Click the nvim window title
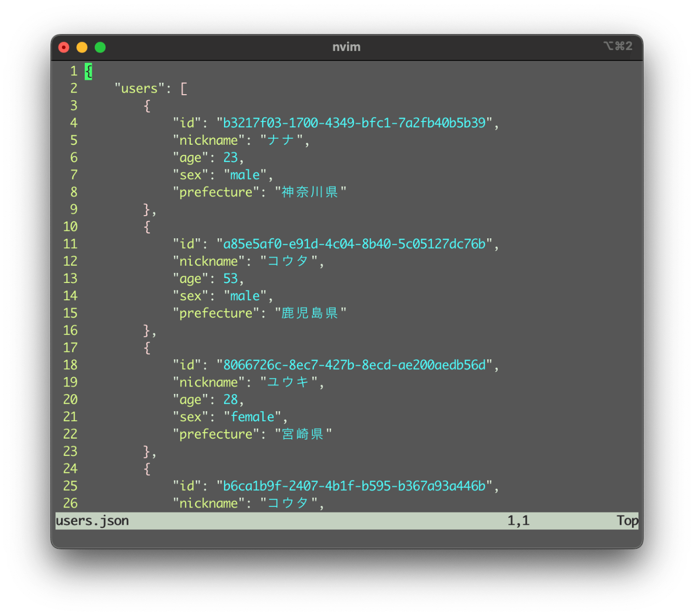 [347, 47]
